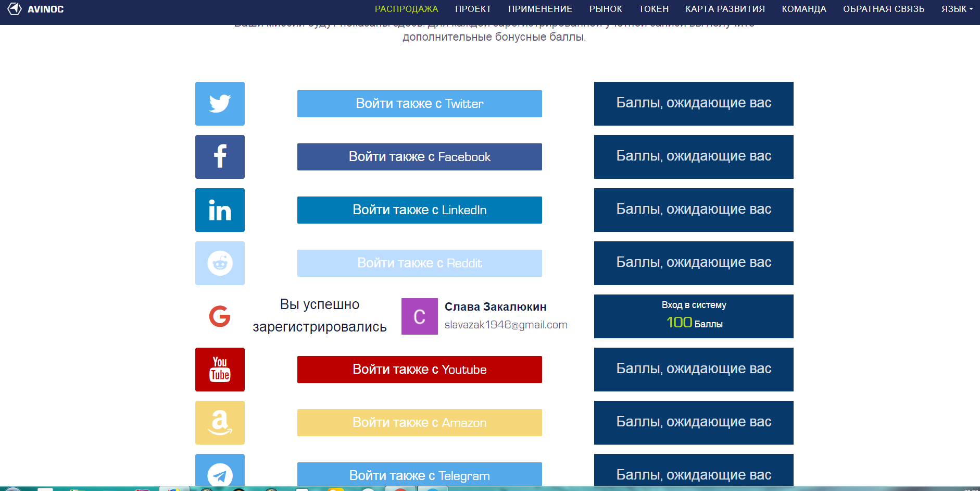Click Войти также с Youtube button

coord(420,370)
